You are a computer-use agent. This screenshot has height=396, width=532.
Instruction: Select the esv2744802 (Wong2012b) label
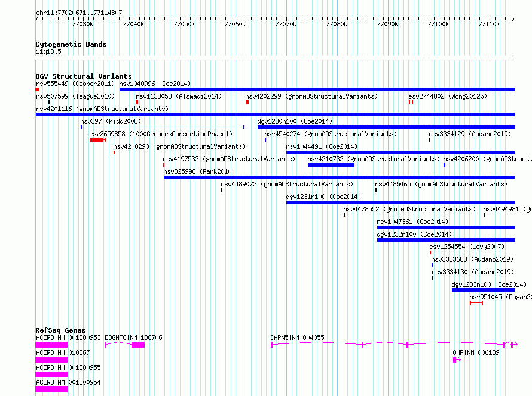click(448, 96)
